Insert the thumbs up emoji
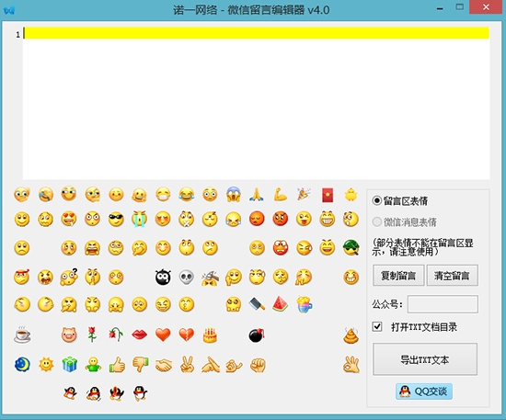This screenshot has height=420, width=506. (117, 365)
